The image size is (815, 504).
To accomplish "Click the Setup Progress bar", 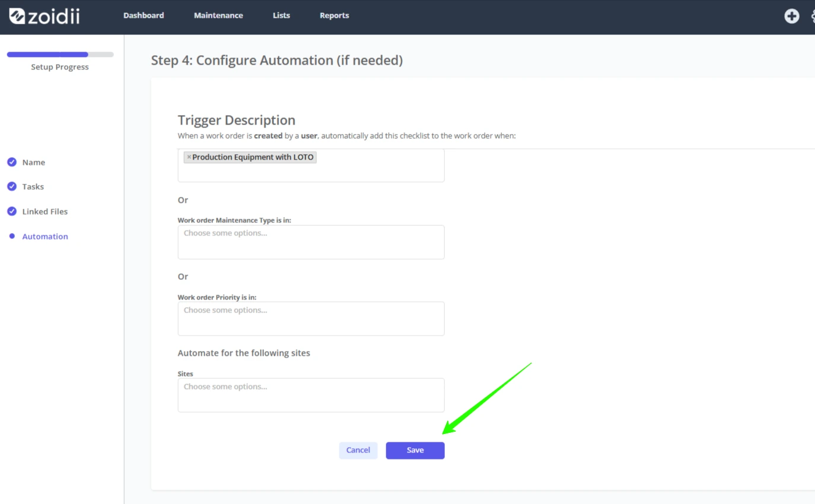I will 60,55.
